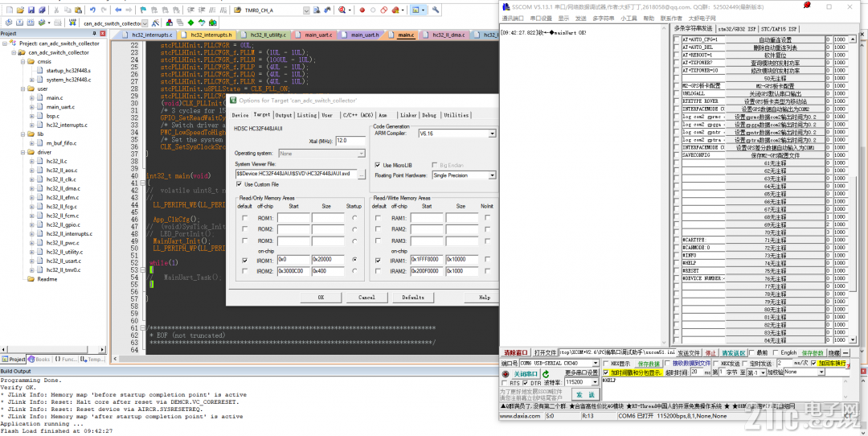The image size is (868, 436).
Task: Click the red port status indicator in SSCOM
Action: 506,374
